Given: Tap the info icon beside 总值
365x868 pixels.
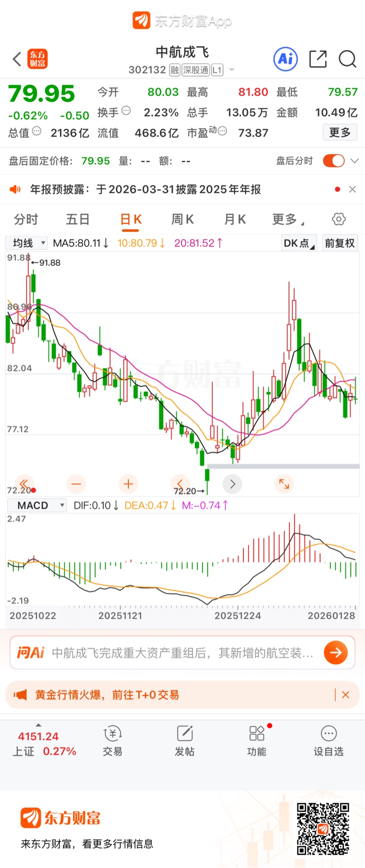Looking at the screenshot, I should pyautogui.click(x=37, y=131).
